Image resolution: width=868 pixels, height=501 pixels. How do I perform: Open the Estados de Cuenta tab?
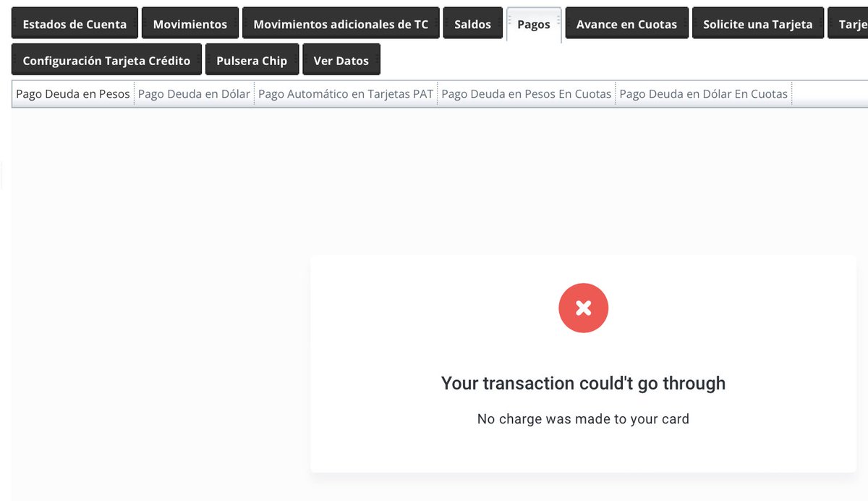pos(75,23)
